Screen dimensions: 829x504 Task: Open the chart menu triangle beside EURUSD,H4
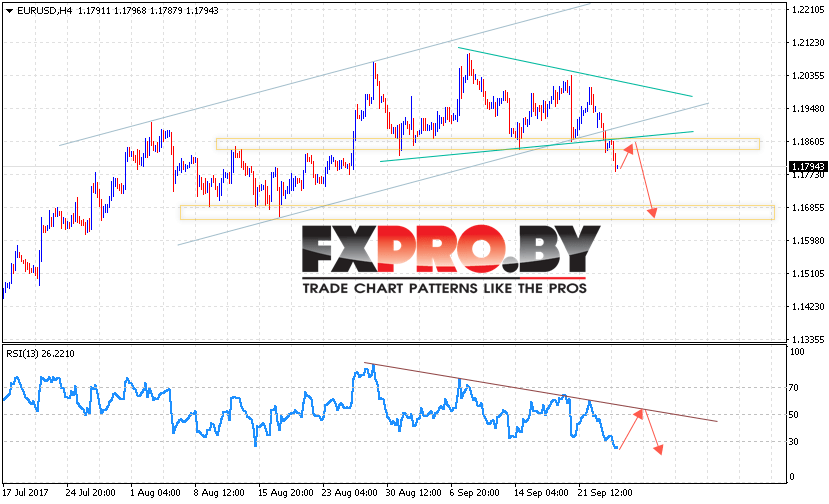(10, 11)
